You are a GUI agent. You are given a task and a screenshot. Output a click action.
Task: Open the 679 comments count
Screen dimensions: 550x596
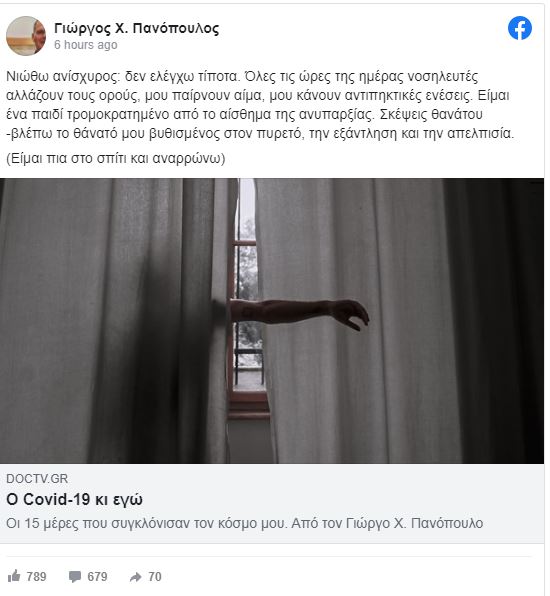pyautogui.click(x=97, y=577)
